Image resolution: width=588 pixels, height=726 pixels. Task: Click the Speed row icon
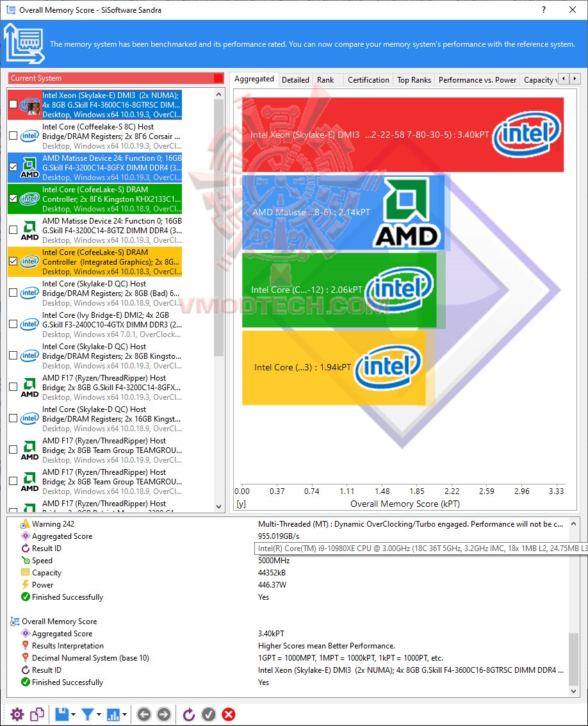(x=26, y=560)
